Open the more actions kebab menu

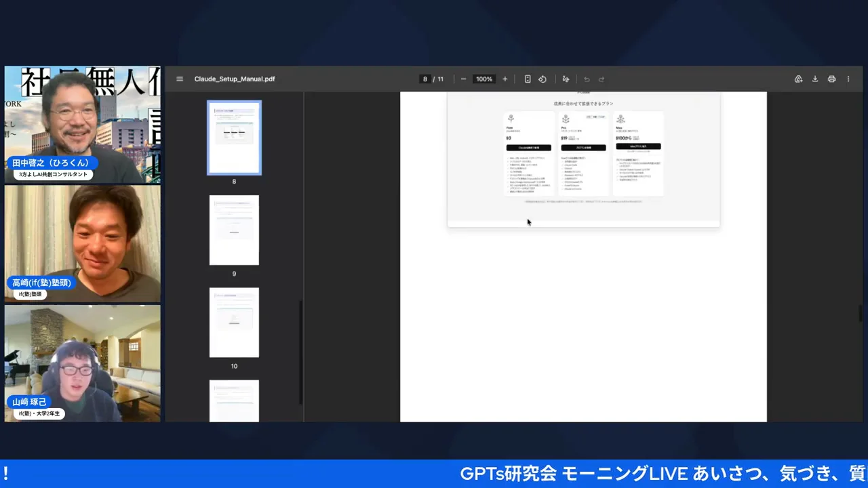[848, 79]
